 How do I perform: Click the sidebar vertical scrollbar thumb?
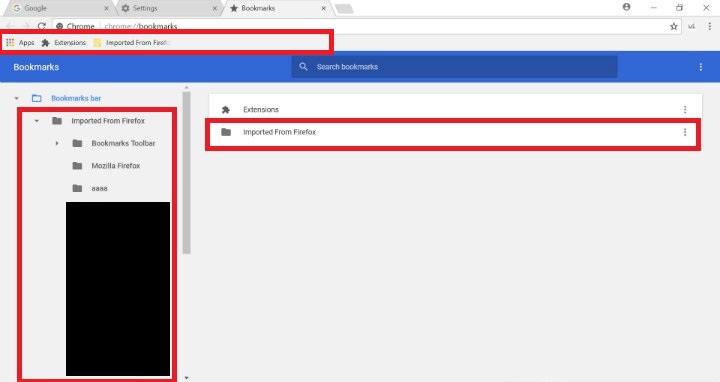pos(186,173)
